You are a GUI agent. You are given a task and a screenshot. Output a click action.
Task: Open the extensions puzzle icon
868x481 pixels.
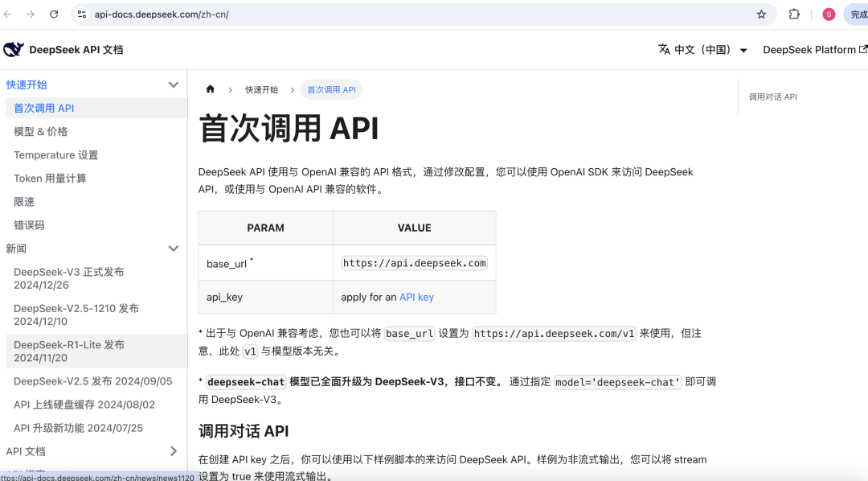pos(794,14)
